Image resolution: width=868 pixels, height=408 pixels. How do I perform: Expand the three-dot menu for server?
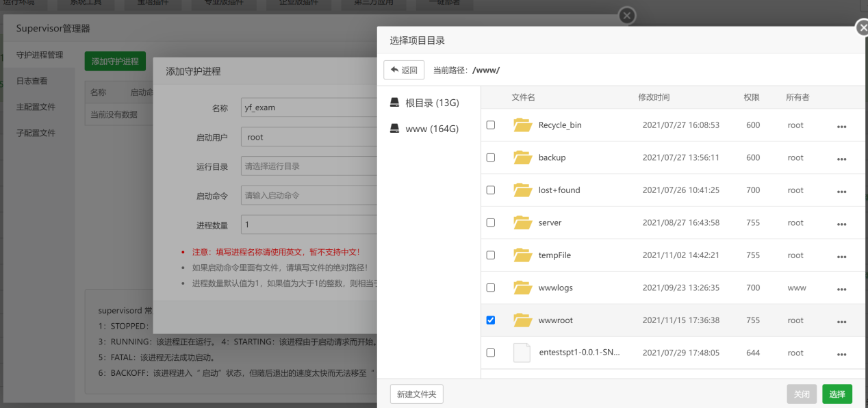(x=841, y=224)
